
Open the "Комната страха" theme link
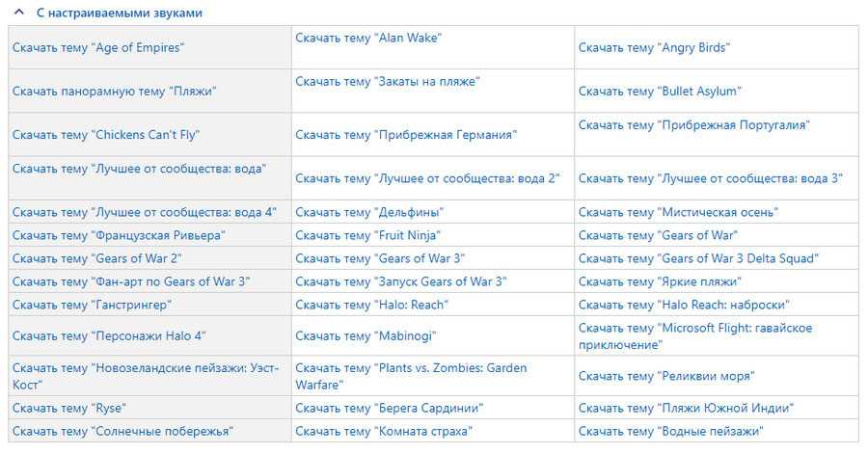coord(384,431)
